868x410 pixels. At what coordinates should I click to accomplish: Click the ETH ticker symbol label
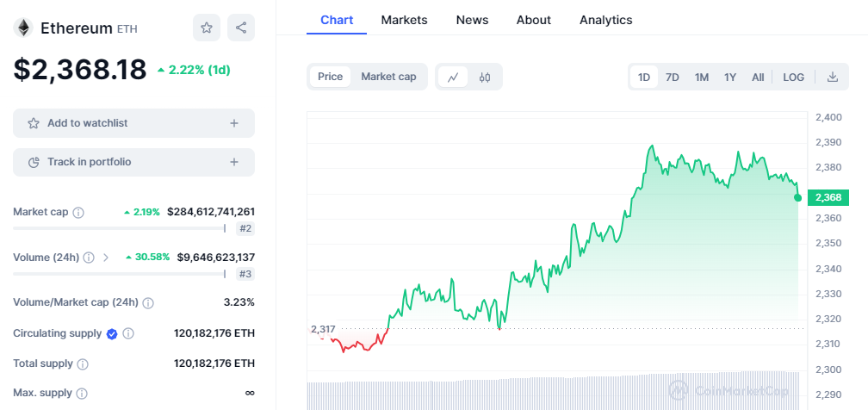click(127, 28)
